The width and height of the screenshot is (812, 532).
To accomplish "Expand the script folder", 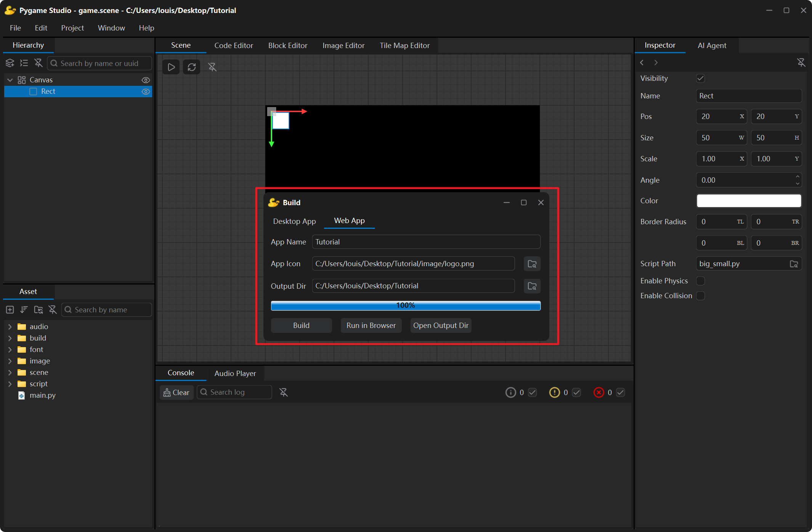I will coord(10,384).
